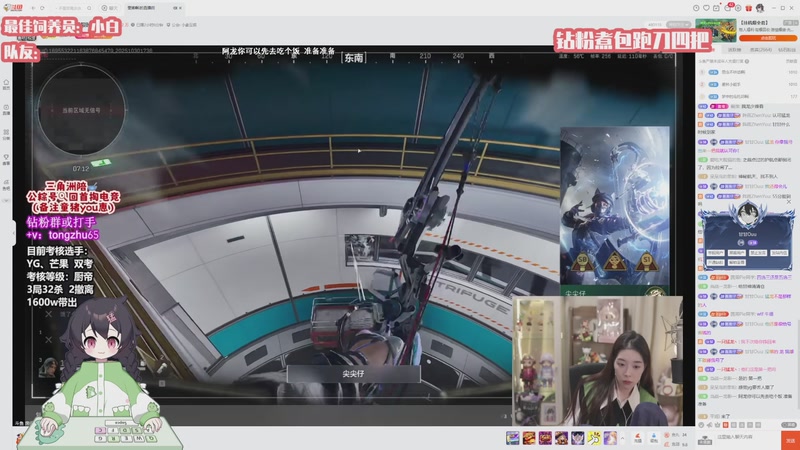
Task: Switch to the contribution ranking tab
Action: pos(734,50)
